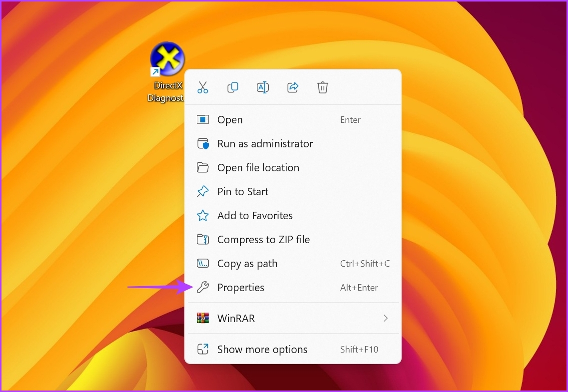This screenshot has height=392, width=568.
Task: Choose Open file location
Action: [293, 167]
